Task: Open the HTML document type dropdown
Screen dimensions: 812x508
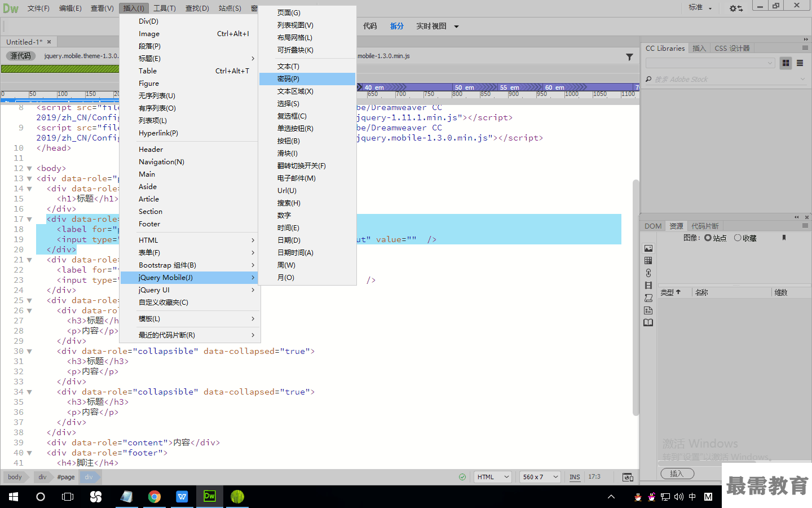Action: pos(492,477)
